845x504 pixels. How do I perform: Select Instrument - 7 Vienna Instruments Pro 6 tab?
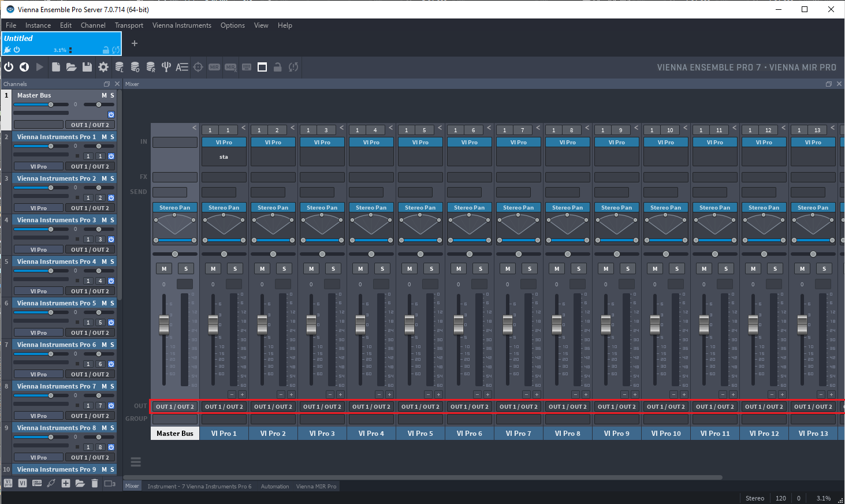(x=199, y=486)
